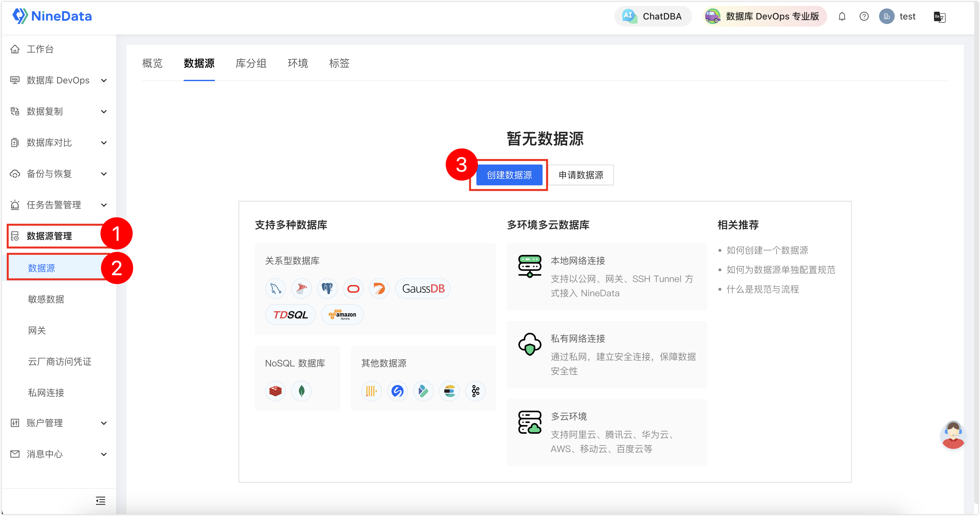Screen dimensions: 980x516
Task: Click the 账户管理 icon
Action: click(x=15, y=423)
